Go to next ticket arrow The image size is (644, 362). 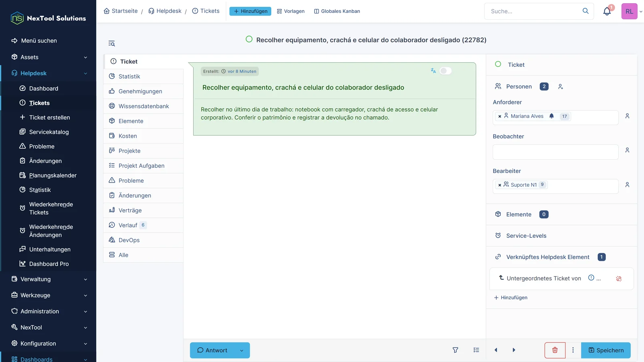pos(514,350)
